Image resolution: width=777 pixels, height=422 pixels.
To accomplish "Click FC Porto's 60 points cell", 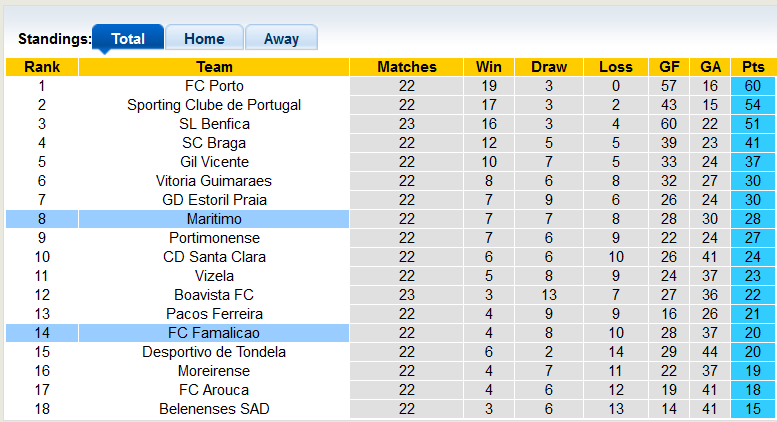I will pyautogui.click(x=753, y=86).
